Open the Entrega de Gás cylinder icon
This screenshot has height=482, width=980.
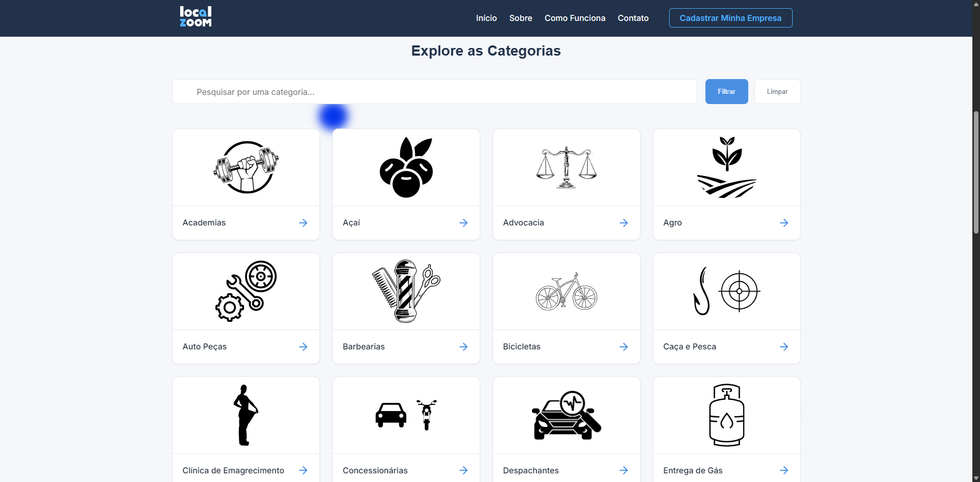point(727,415)
